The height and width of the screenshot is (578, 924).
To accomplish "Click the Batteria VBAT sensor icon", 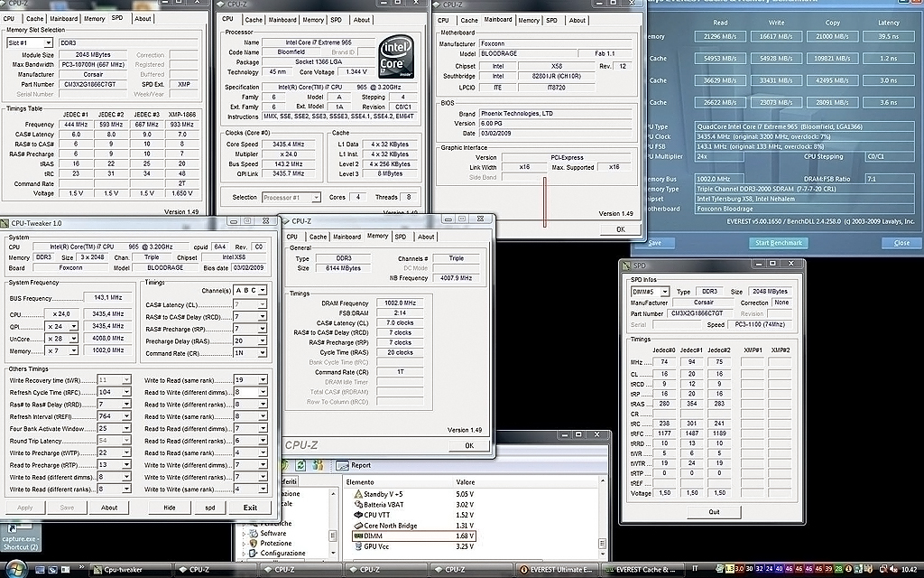I will tap(357, 505).
